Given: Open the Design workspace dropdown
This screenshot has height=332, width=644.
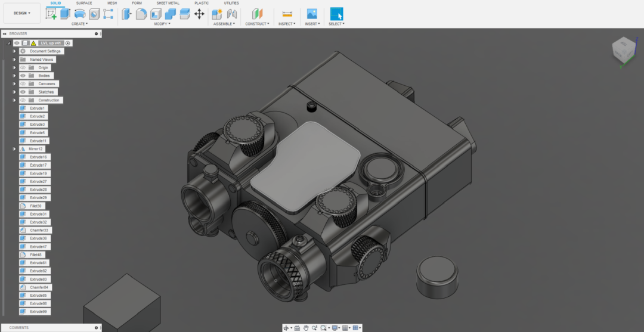Looking at the screenshot, I should [22, 13].
